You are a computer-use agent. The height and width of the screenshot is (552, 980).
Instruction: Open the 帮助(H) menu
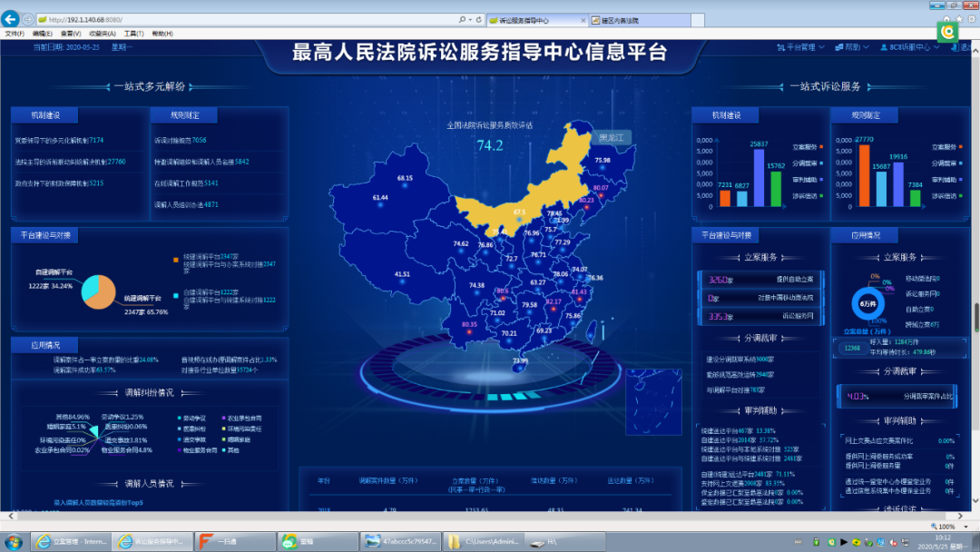click(x=162, y=34)
